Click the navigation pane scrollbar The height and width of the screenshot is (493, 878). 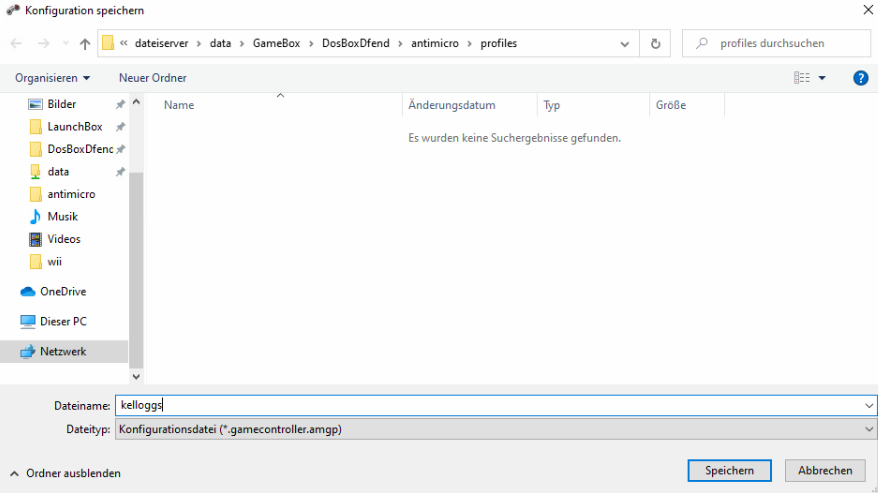(137, 270)
